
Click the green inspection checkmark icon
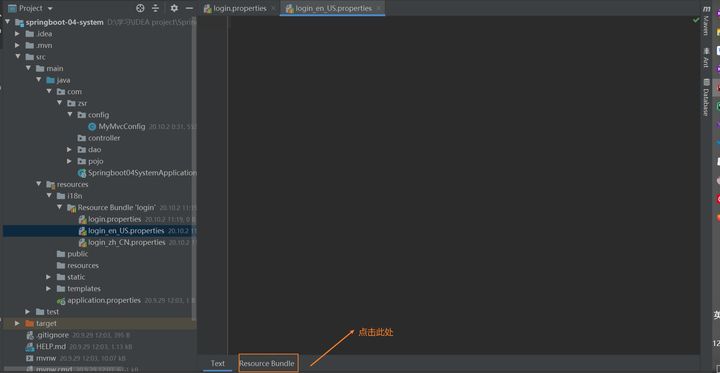696,21
